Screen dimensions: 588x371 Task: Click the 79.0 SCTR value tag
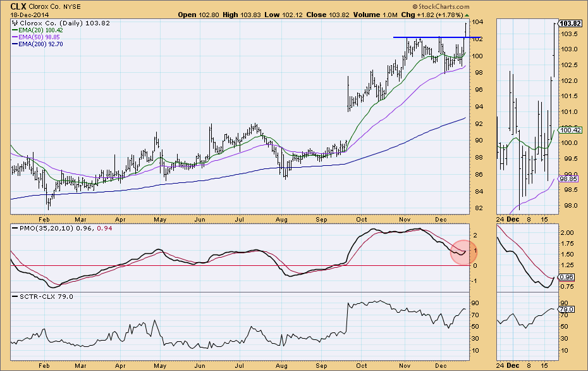click(x=567, y=310)
